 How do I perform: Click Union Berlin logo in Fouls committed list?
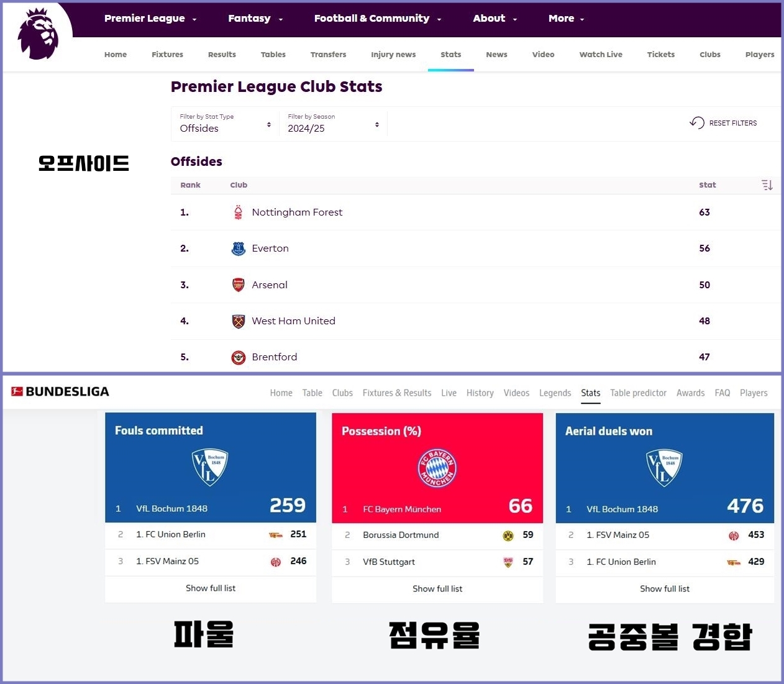(276, 535)
